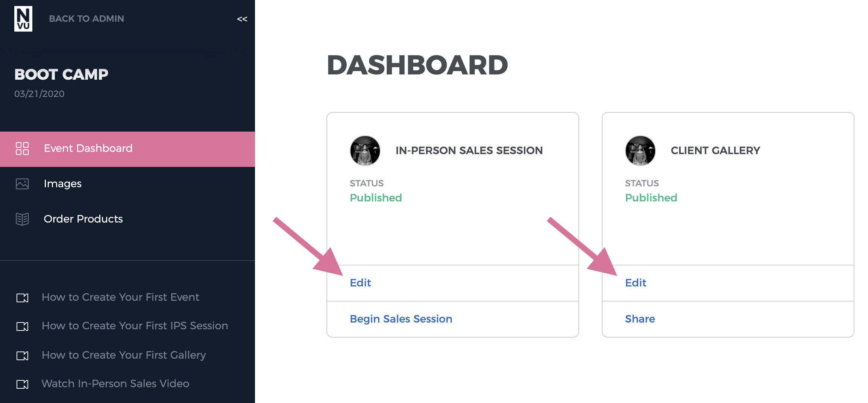
Task: Click the Client Gallery circular thumbnail
Action: (x=640, y=151)
